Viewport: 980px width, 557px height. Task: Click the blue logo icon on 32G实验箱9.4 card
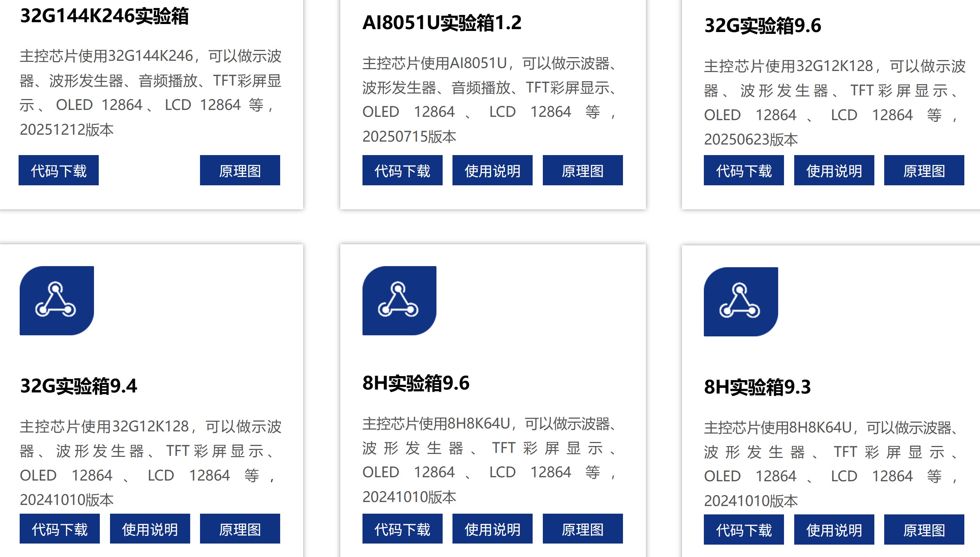[x=57, y=300]
